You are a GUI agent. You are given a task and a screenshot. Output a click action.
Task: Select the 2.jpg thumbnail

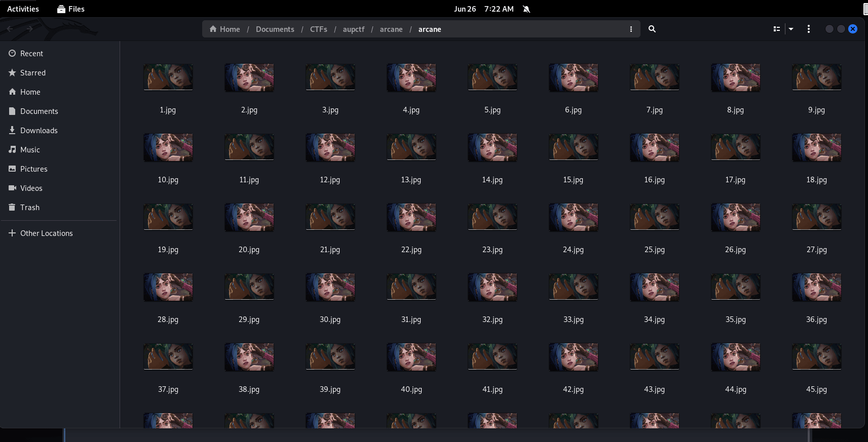[x=249, y=77]
